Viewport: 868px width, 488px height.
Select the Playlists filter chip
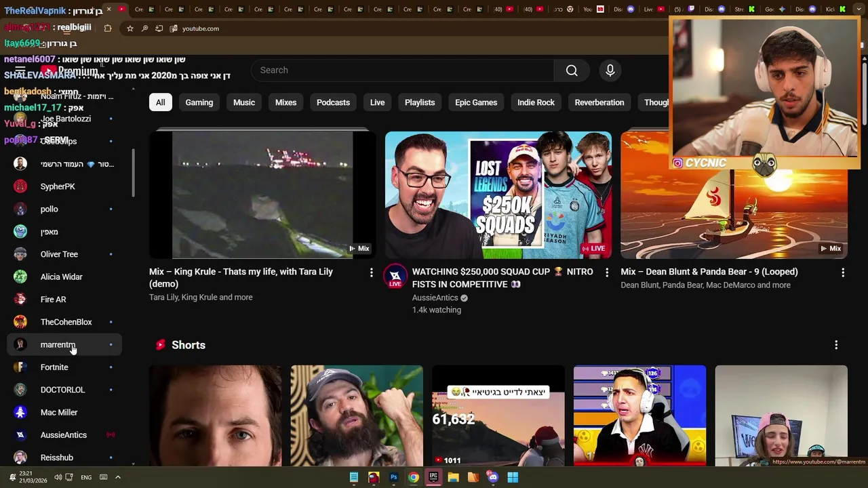tap(420, 102)
